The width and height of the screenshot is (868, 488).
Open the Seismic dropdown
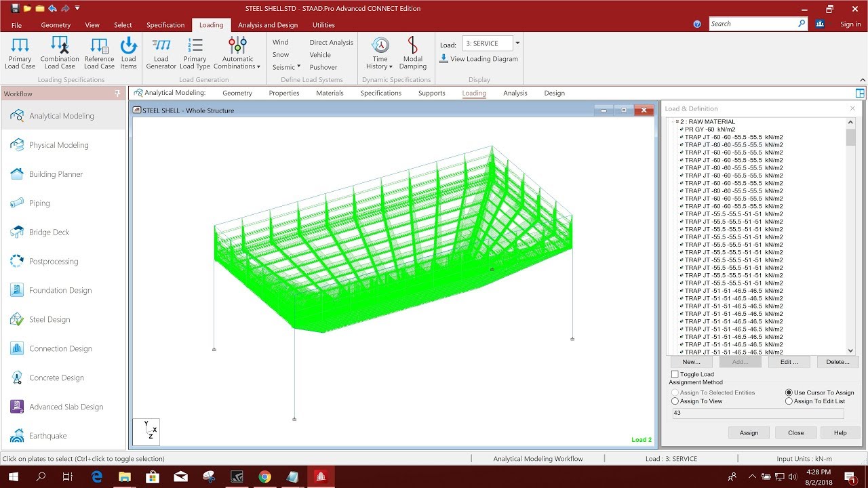pos(286,67)
